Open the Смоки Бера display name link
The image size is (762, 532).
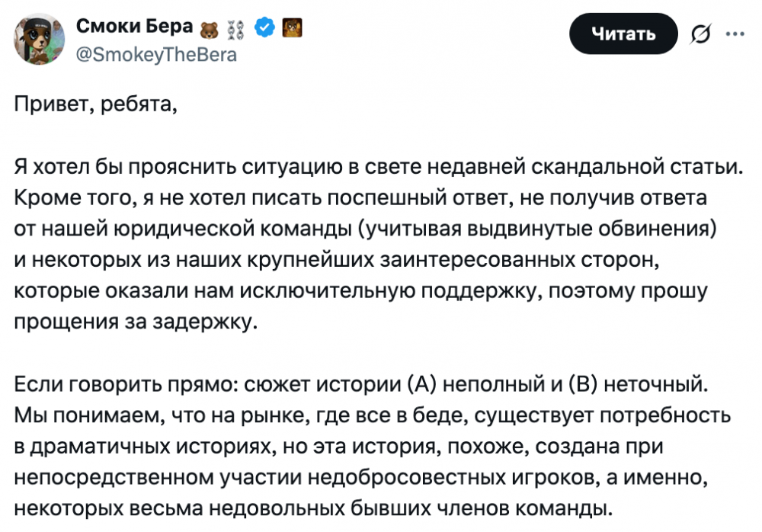[x=134, y=27]
